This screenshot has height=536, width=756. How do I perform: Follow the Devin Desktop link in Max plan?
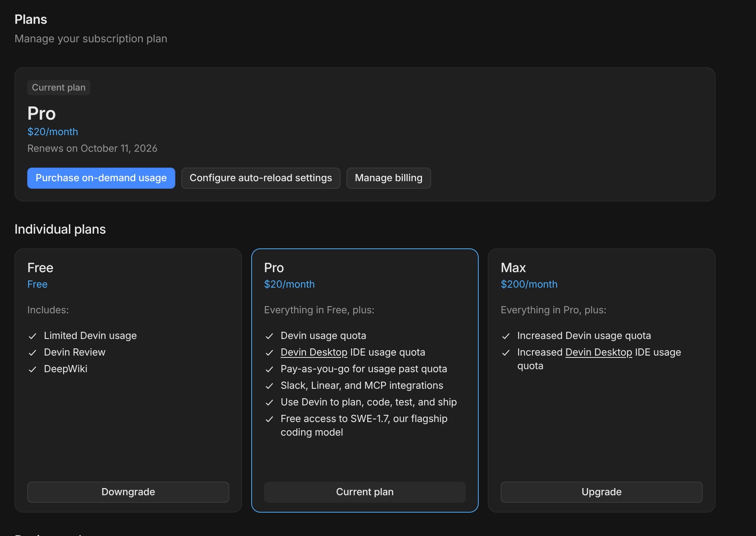pos(599,352)
